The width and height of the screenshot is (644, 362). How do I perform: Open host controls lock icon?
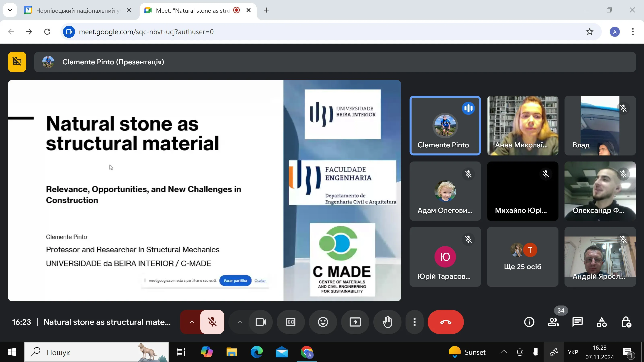click(626, 322)
